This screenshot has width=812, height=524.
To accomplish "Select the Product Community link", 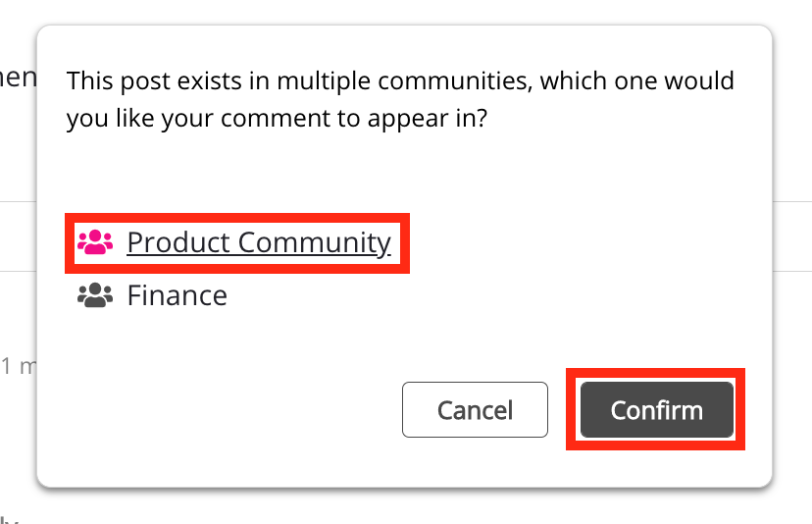I will point(259,242).
